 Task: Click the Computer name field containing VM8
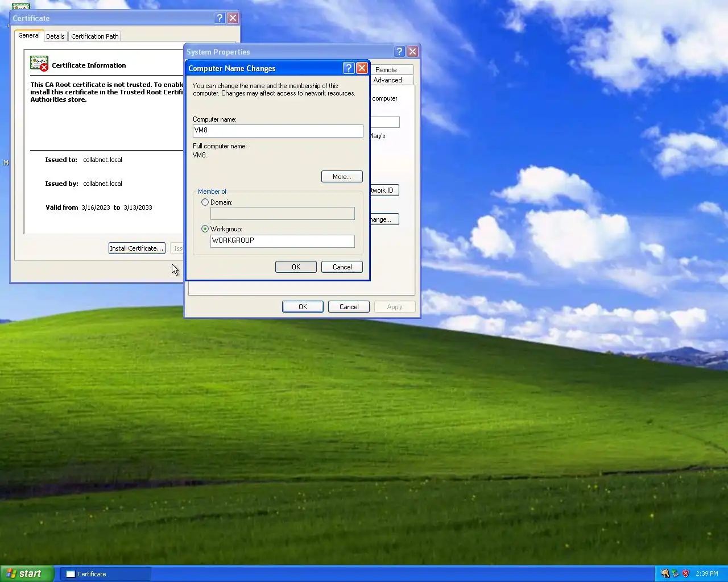point(278,131)
